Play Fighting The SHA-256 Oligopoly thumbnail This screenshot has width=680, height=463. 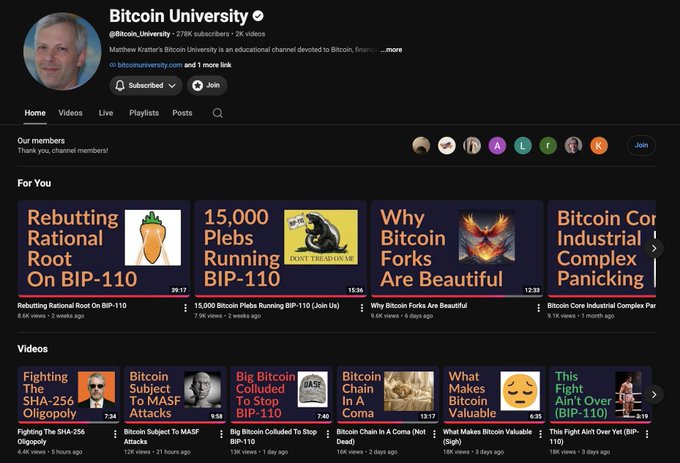tap(69, 395)
